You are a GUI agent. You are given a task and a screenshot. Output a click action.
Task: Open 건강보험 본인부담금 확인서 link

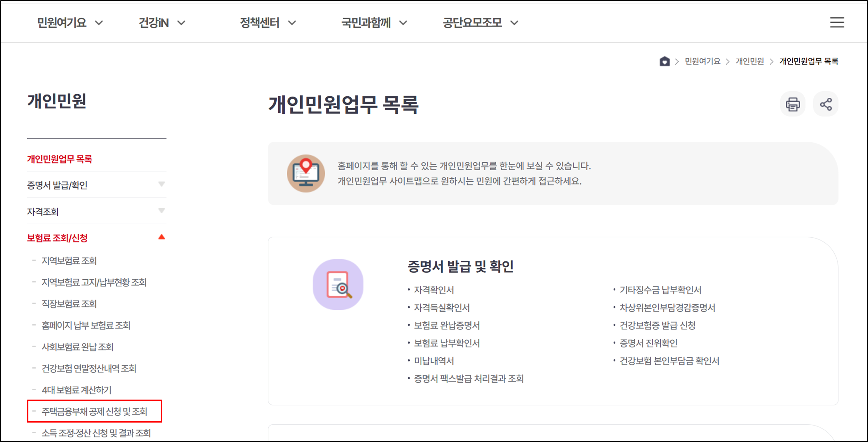click(x=669, y=361)
